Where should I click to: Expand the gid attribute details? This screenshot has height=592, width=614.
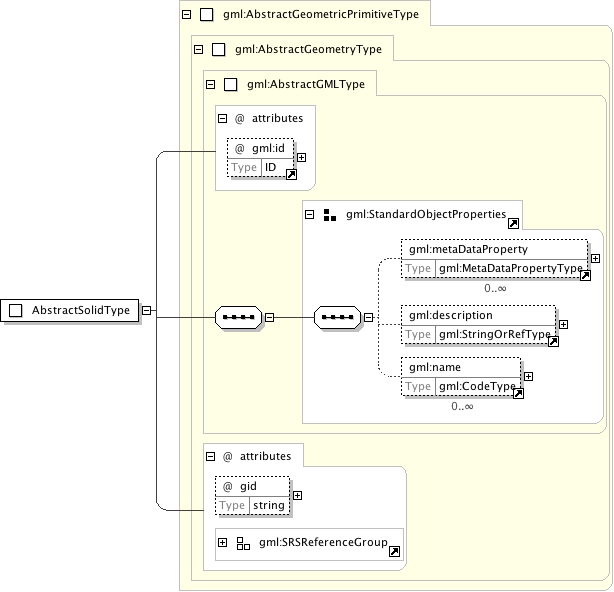click(x=297, y=496)
